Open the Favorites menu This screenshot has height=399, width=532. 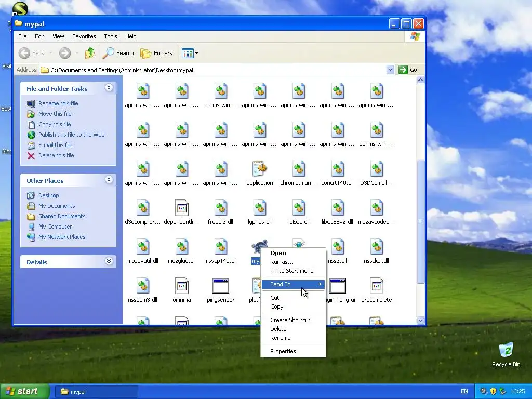tap(84, 36)
